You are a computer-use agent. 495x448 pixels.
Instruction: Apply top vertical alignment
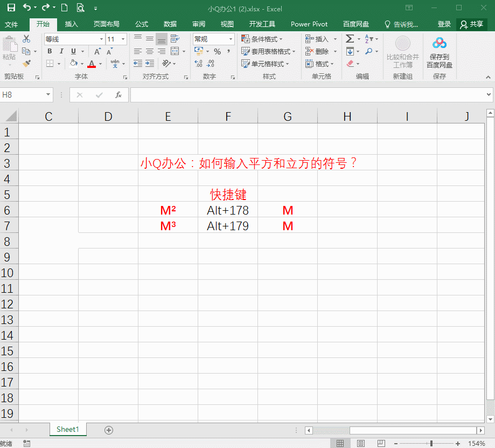pos(138,39)
